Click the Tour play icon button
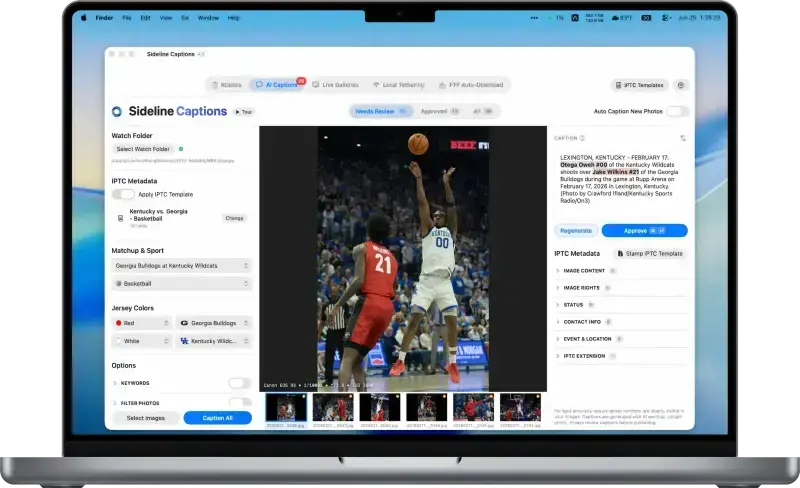The width and height of the screenshot is (800, 488). click(244, 112)
